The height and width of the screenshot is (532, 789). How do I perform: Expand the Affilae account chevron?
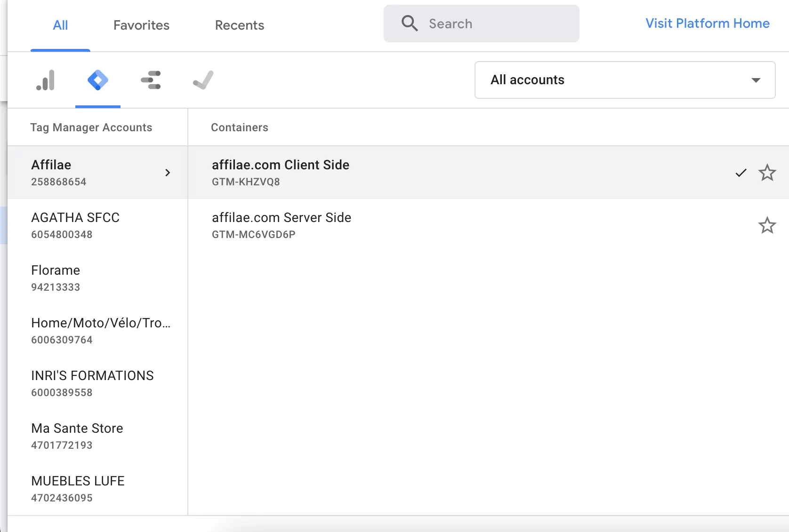(168, 173)
